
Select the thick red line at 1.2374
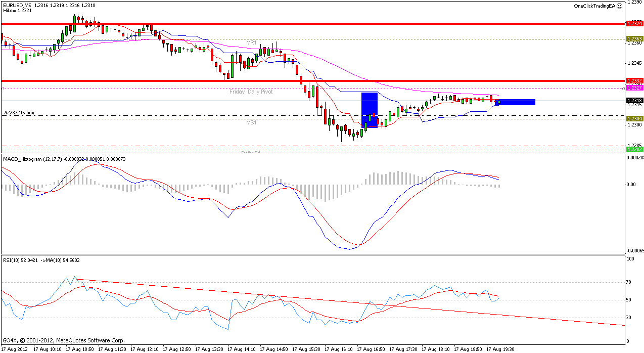coord(313,23)
